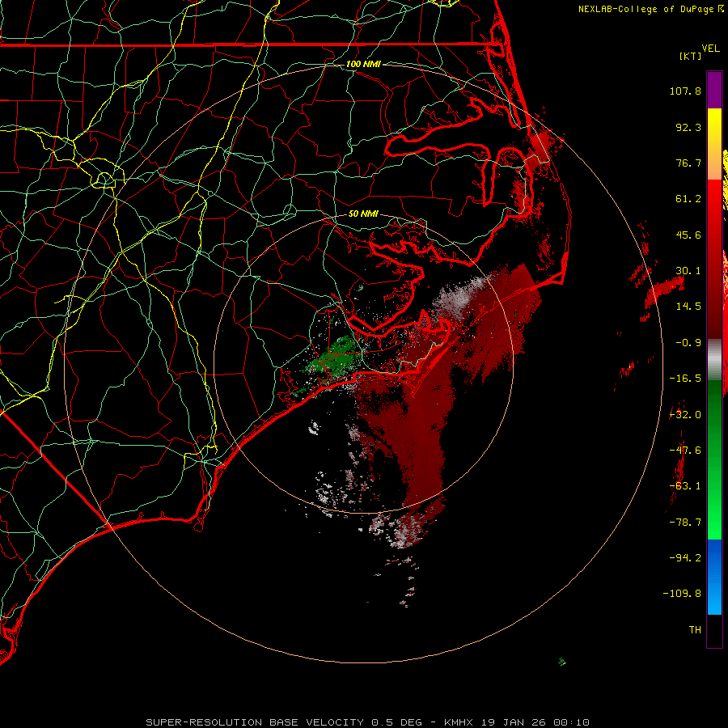The image size is (728, 728).
Task: Click the -16.5 legend value
Action: point(685,379)
